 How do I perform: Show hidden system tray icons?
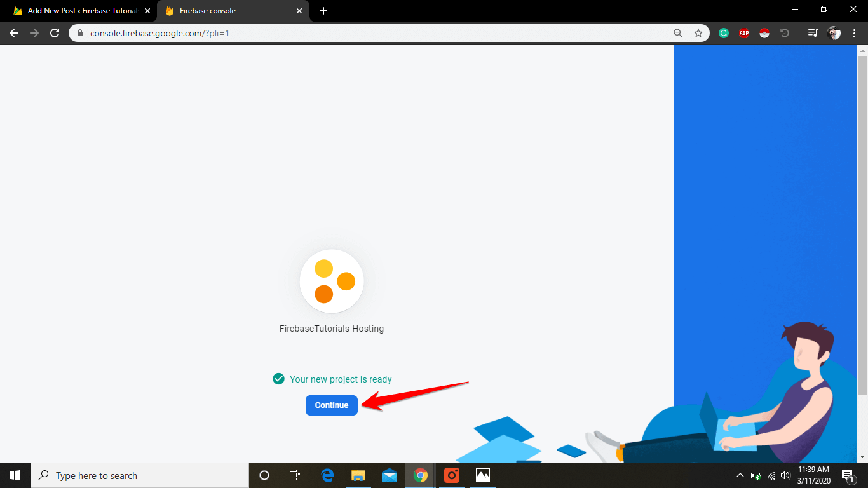[x=740, y=475]
